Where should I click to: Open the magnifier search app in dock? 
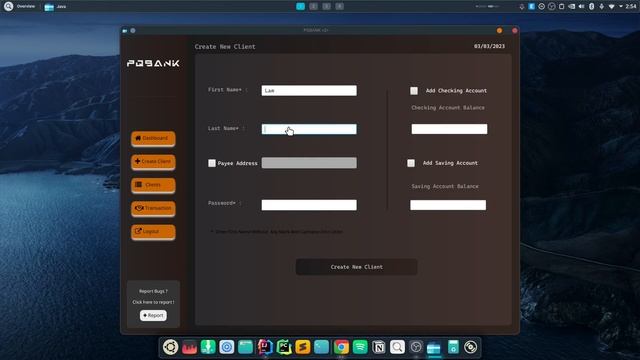pyautogui.click(x=397, y=347)
